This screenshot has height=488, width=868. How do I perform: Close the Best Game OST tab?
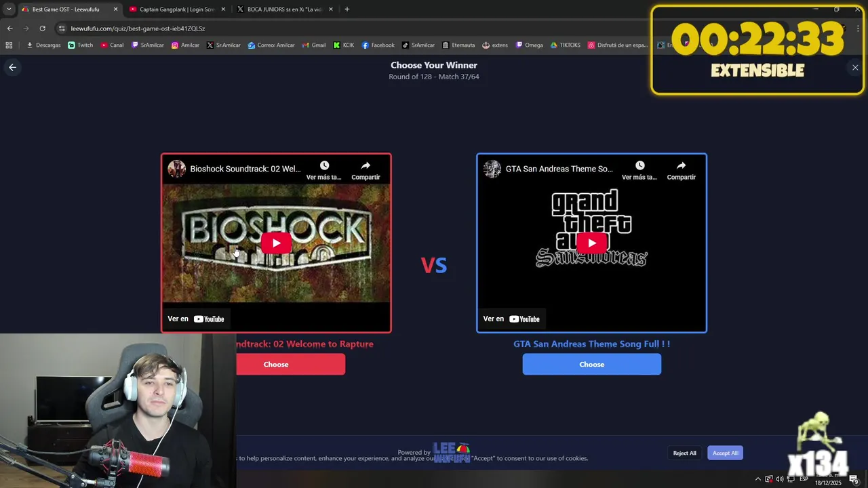115,9
